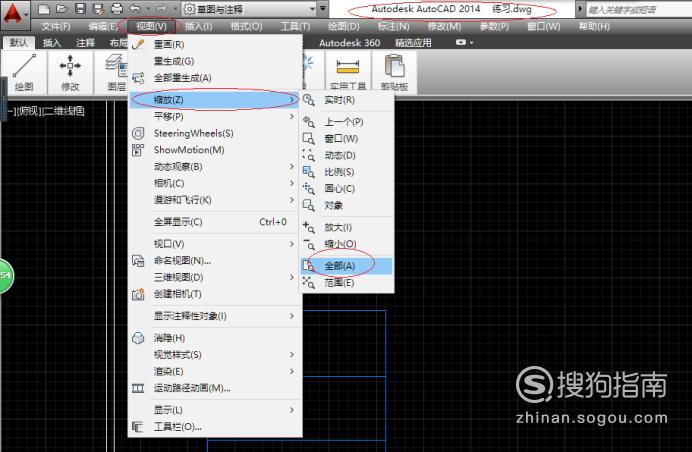Open the 草图与注释 workspace dropdown
Screen dimensions: 692x452
(249, 9)
